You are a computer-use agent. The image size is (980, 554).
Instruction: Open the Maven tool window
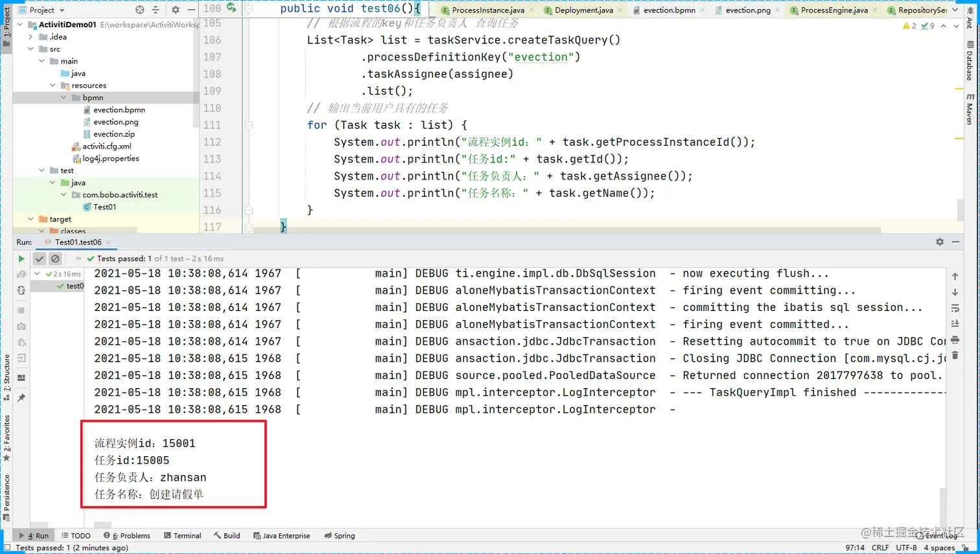click(x=970, y=109)
